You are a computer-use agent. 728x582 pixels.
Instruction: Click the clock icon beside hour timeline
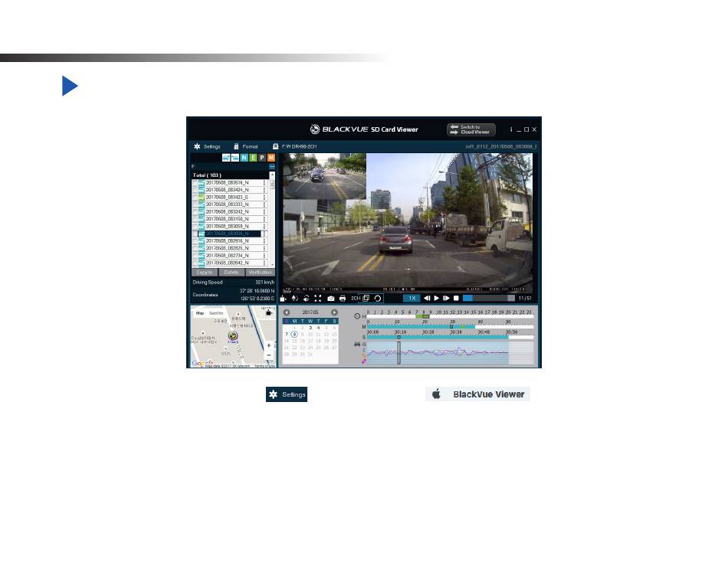(357, 316)
